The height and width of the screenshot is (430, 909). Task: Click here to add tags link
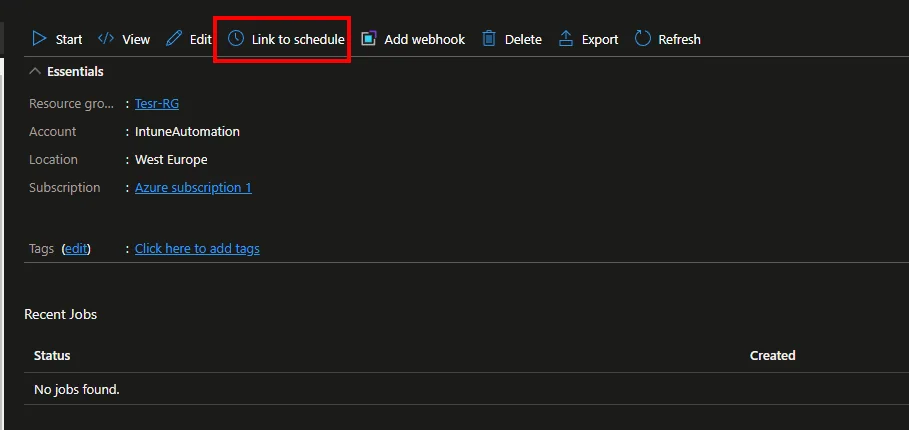[x=197, y=249]
